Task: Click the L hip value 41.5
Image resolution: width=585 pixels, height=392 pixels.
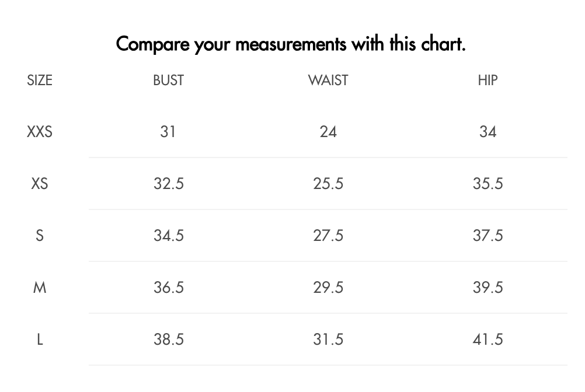Action: point(487,339)
